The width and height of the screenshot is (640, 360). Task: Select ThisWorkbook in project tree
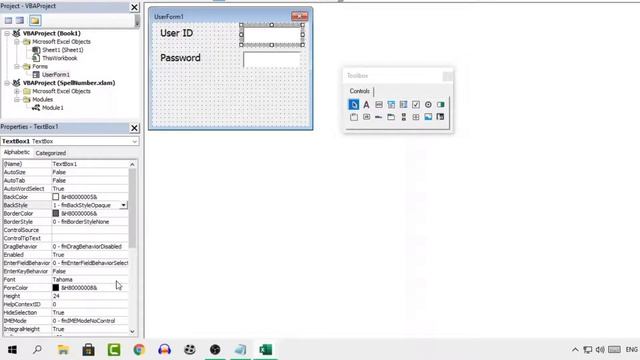(x=60, y=58)
